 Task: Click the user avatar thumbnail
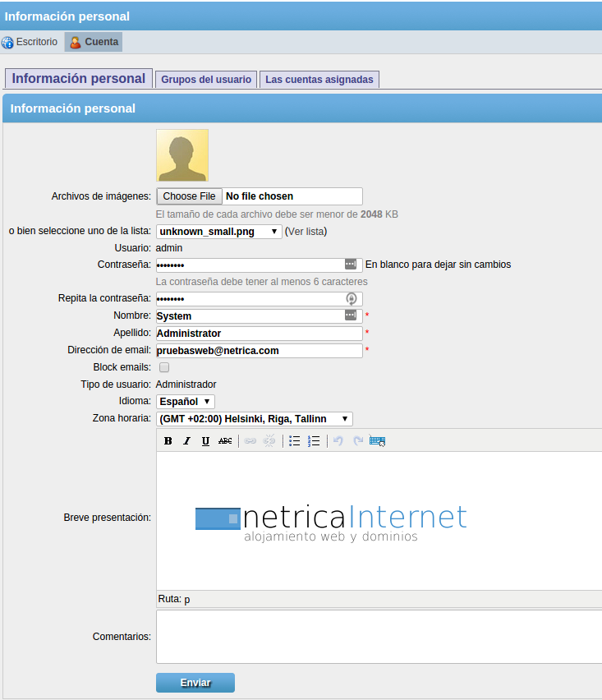click(182, 155)
